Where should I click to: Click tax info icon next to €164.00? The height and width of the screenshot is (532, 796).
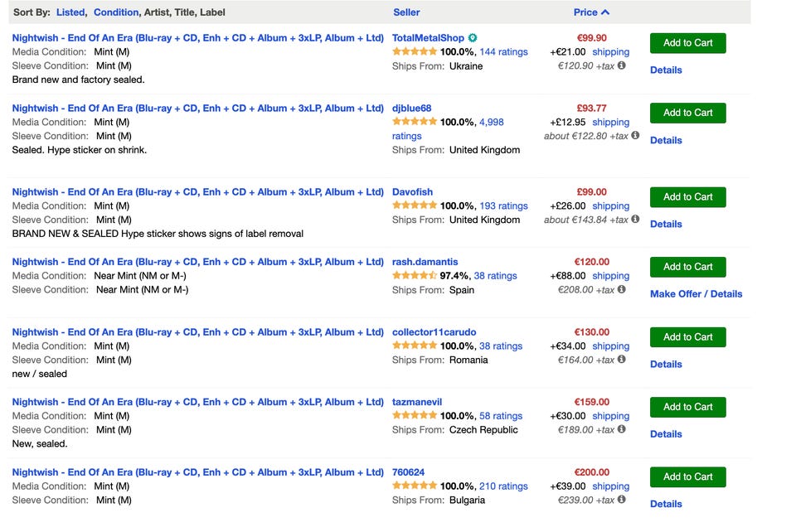[x=622, y=360]
